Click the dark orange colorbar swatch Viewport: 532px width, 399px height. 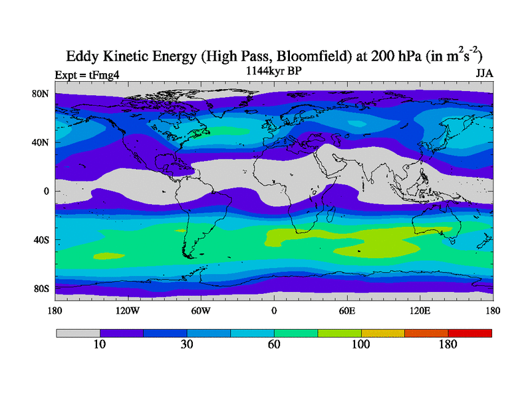pyautogui.click(x=426, y=332)
